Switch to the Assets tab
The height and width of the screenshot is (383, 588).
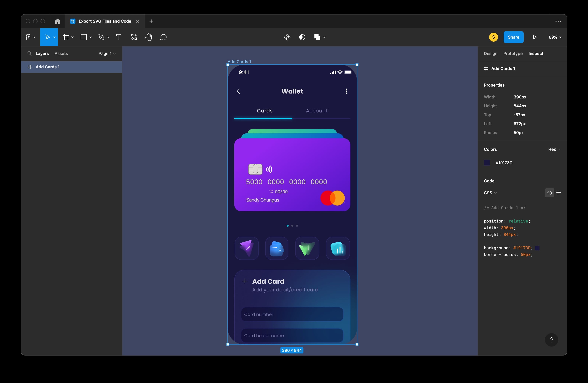61,53
